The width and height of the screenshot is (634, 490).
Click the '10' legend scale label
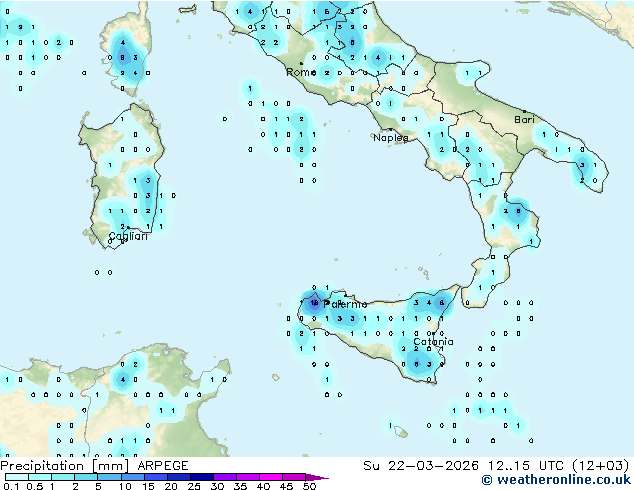point(125,486)
